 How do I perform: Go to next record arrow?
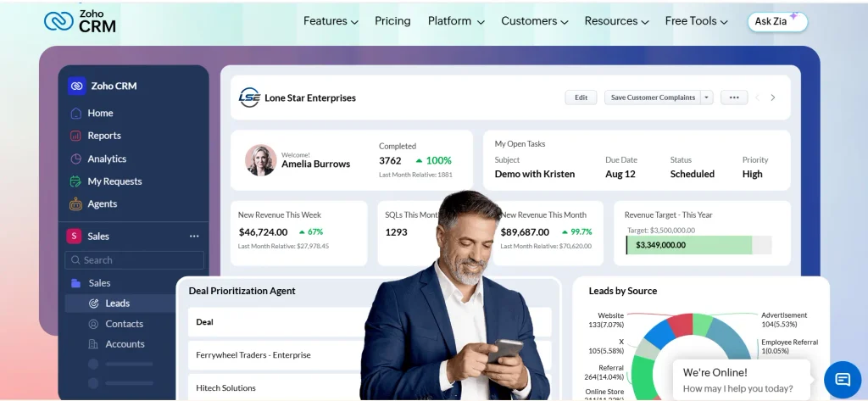point(773,97)
